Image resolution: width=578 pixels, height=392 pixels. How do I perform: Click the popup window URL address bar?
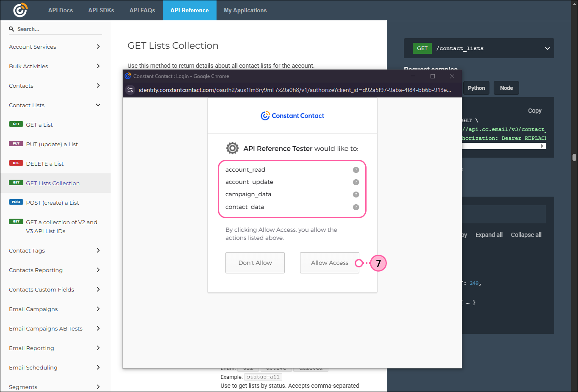click(x=295, y=90)
